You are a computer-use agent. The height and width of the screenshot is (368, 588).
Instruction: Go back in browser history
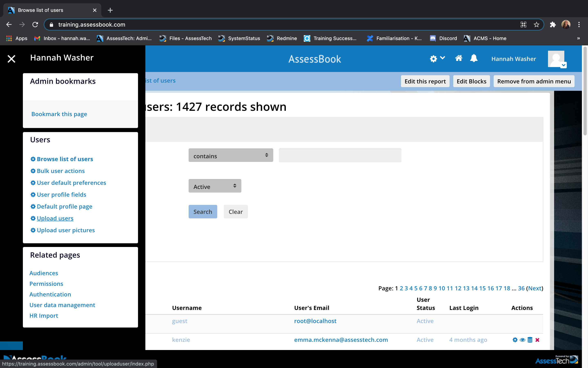[9, 25]
